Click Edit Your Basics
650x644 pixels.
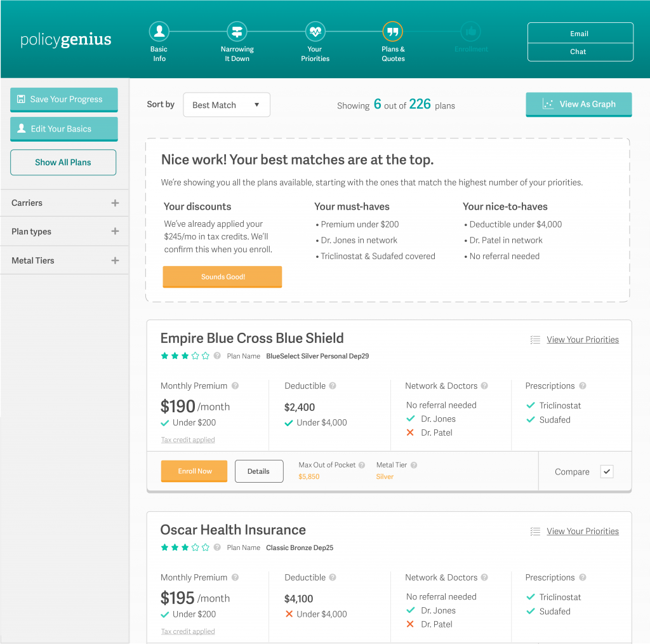point(64,129)
